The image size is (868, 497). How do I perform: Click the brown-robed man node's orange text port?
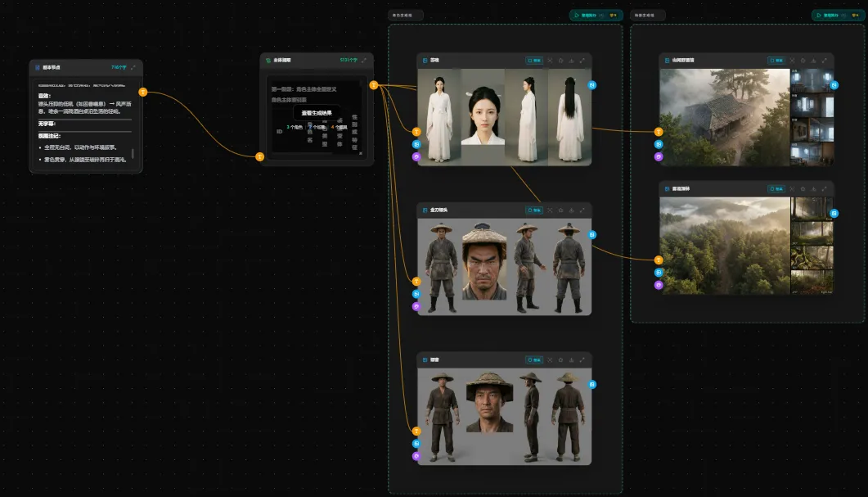point(416,431)
